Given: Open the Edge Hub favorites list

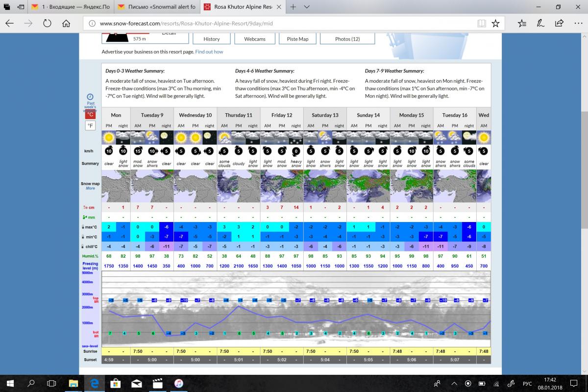Looking at the screenshot, I should tap(522, 23).
